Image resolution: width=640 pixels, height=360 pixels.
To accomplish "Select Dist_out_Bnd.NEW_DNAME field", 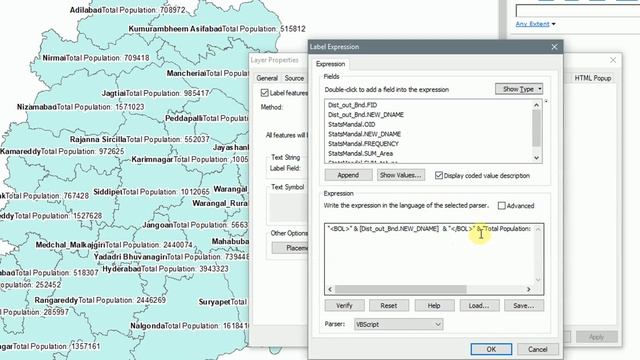I will [x=366, y=115].
